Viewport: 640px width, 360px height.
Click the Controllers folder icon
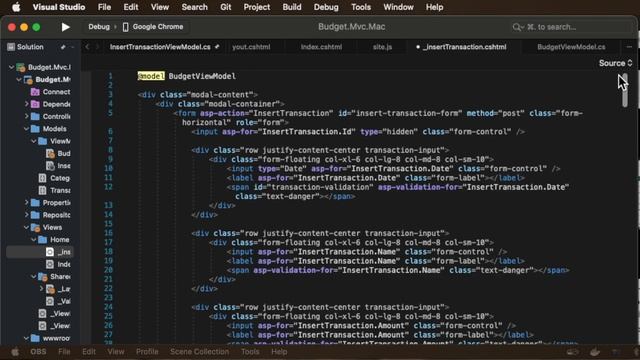click(x=35, y=116)
